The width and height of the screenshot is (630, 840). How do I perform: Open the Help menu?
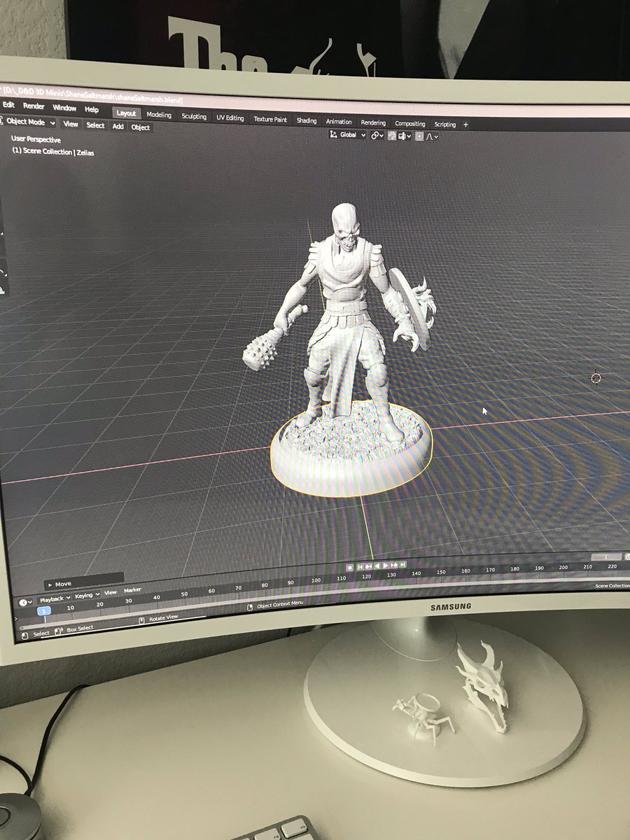coord(92,109)
